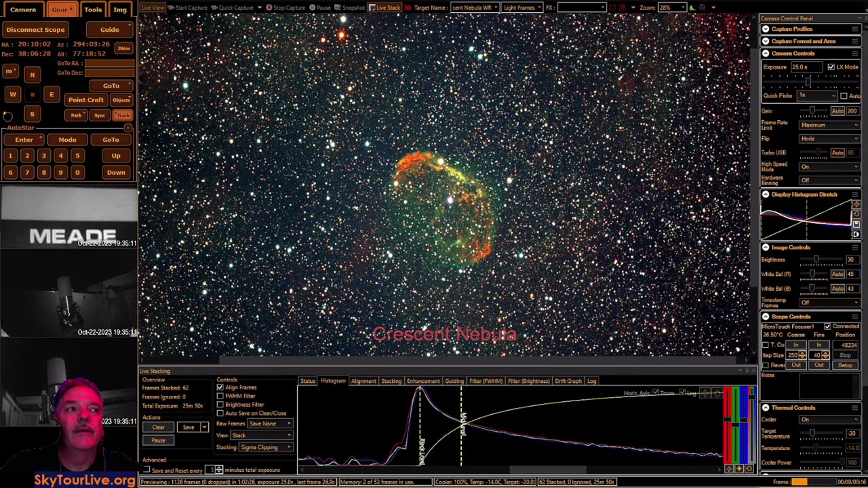Click the Disconnect Scope button
Image resolution: width=868 pixels, height=488 pixels.
pos(35,30)
